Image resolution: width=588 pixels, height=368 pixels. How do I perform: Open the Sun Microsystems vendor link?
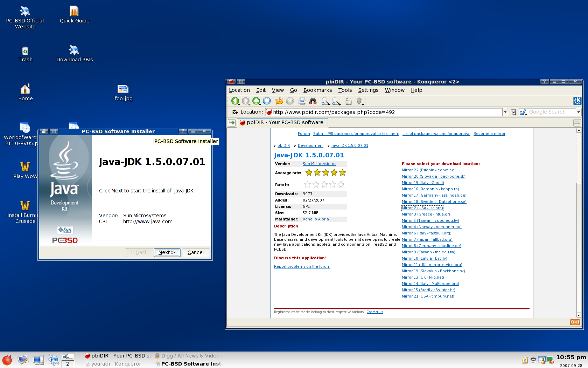point(319,164)
